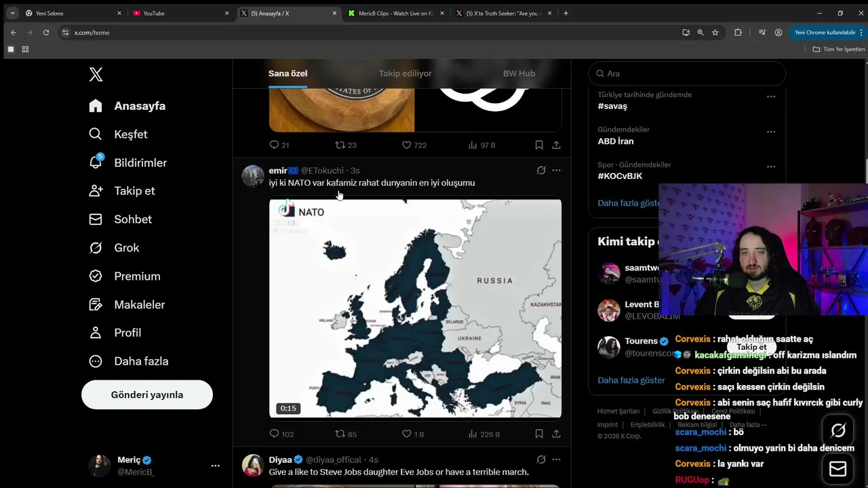Expand Daha fazla menu

coord(129,361)
